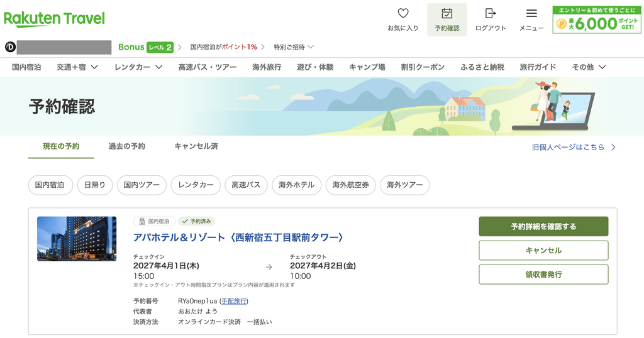Click the D member rank badge
Image resolution: width=644 pixels, height=338 pixels.
pos(10,47)
